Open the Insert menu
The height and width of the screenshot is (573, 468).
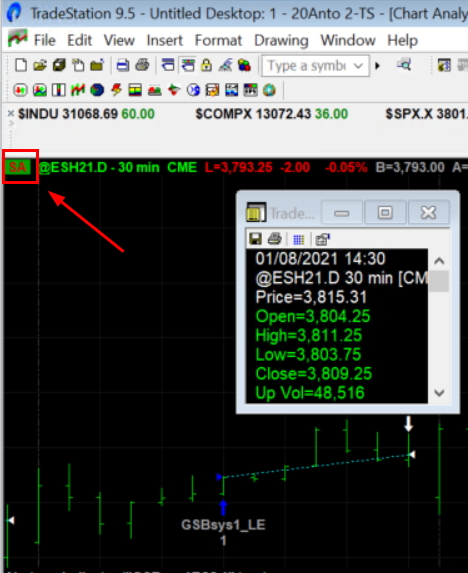pyautogui.click(x=164, y=40)
